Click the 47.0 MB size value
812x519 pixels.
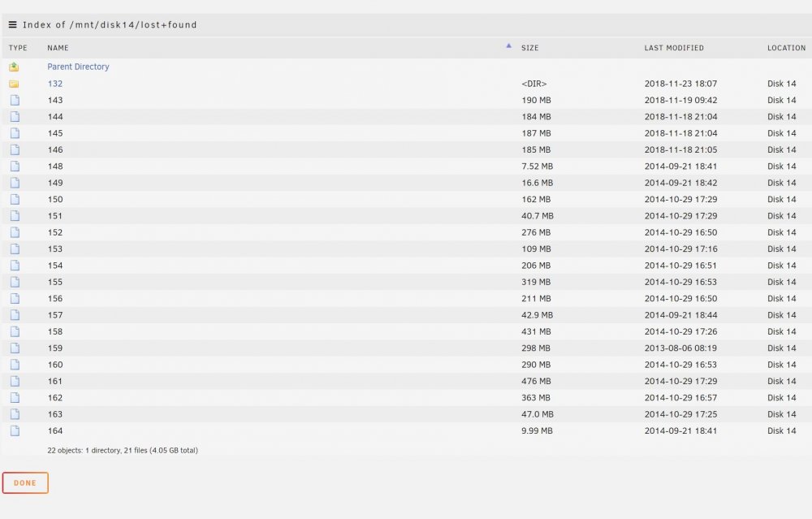[537, 414]
